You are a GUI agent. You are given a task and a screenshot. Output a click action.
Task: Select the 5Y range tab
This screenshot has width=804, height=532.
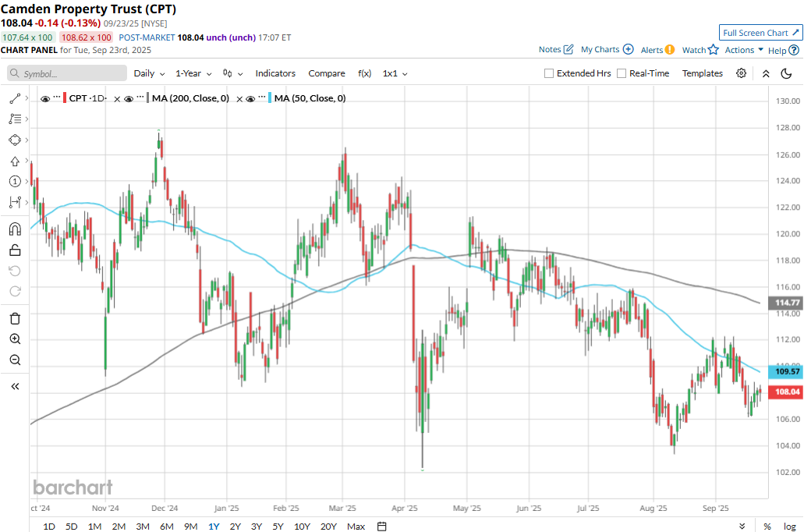278,527
